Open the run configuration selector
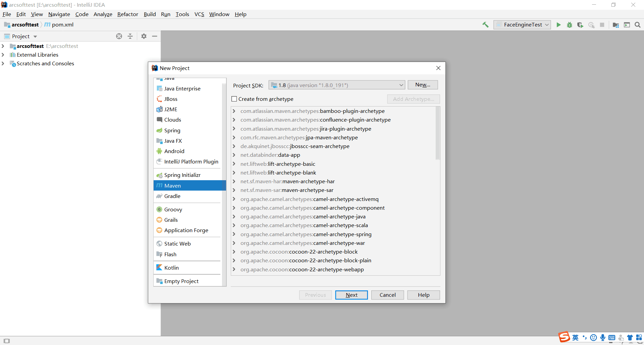Screen dimensions: 644x345 pyautogui.click(x=522, y=25)
